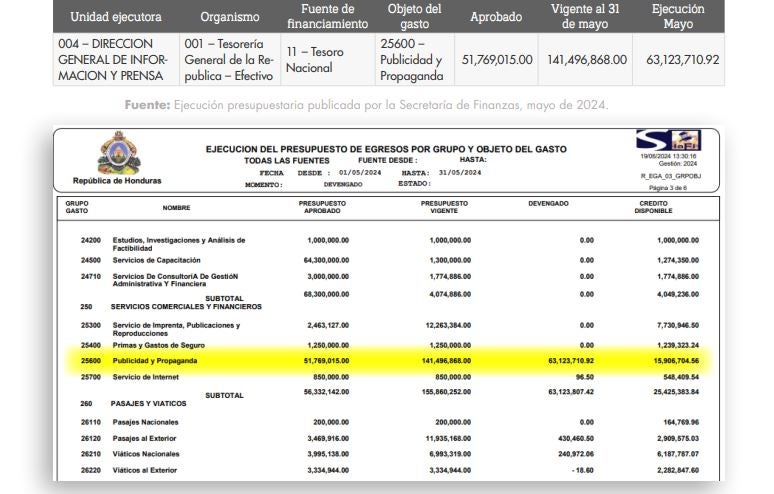Click subtotal 155,860,252.00
Screen dimensions: 774x494
click(x=446, y=392)
